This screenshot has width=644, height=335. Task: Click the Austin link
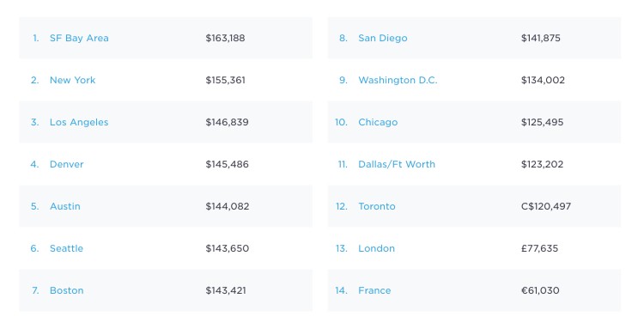65,206
